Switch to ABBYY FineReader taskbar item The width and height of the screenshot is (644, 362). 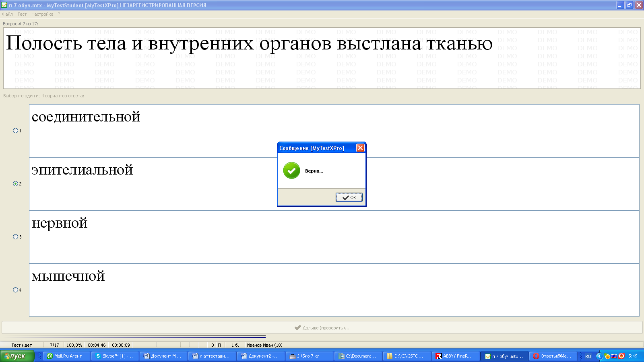point(455,356)
